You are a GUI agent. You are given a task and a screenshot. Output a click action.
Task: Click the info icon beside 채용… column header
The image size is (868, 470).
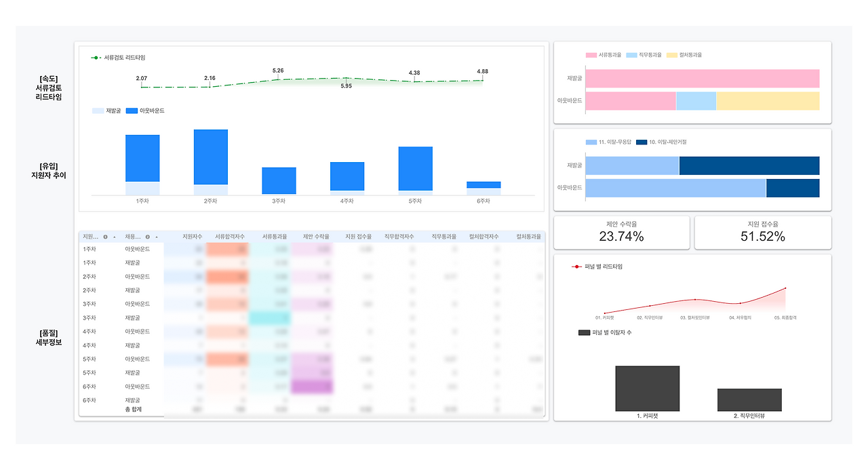tap(148, 237)
